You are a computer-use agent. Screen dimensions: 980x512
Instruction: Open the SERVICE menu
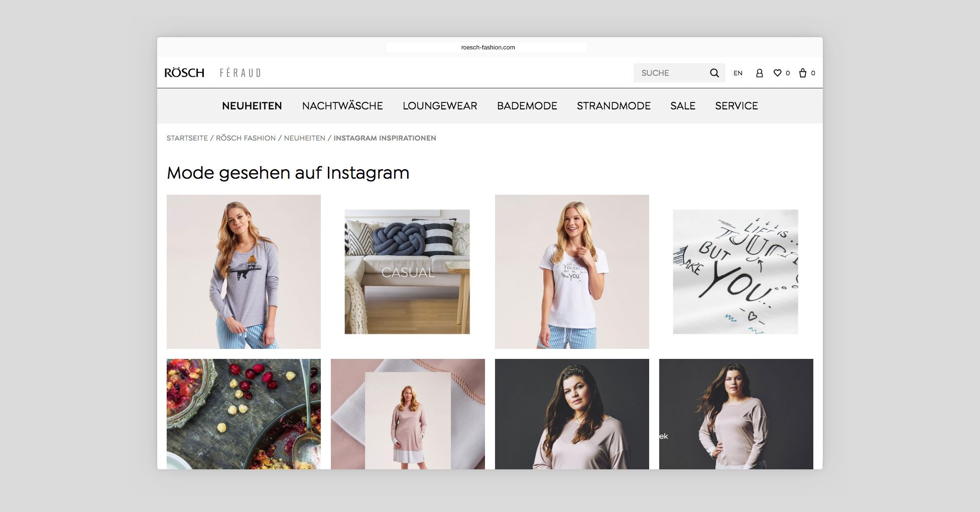737,106
